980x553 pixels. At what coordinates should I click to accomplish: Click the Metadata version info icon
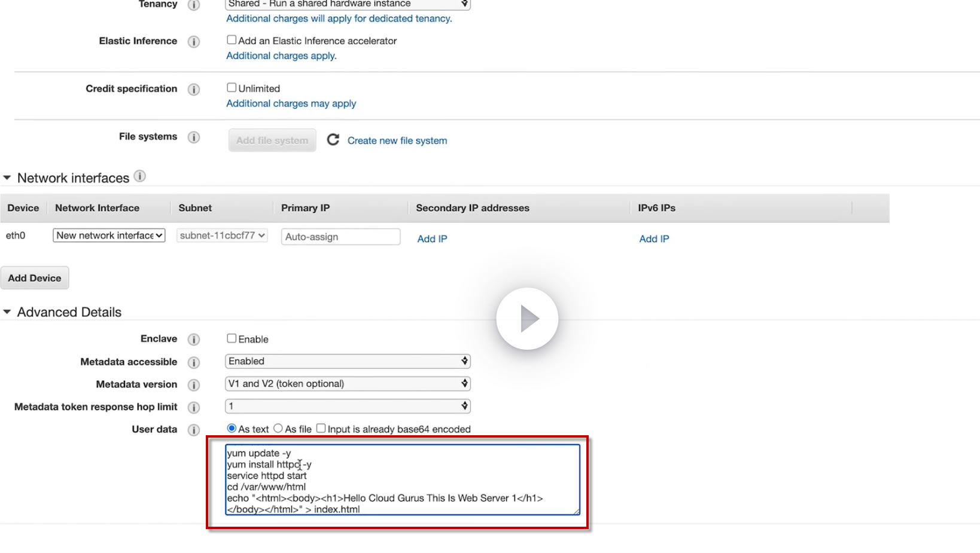coord(193,385)
